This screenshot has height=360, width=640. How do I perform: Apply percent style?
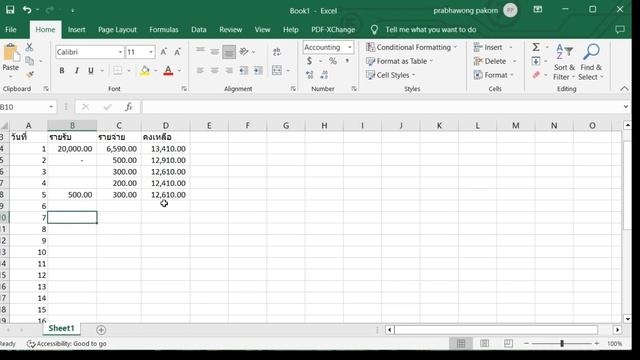pyautogui.click(x=333, y=61)
